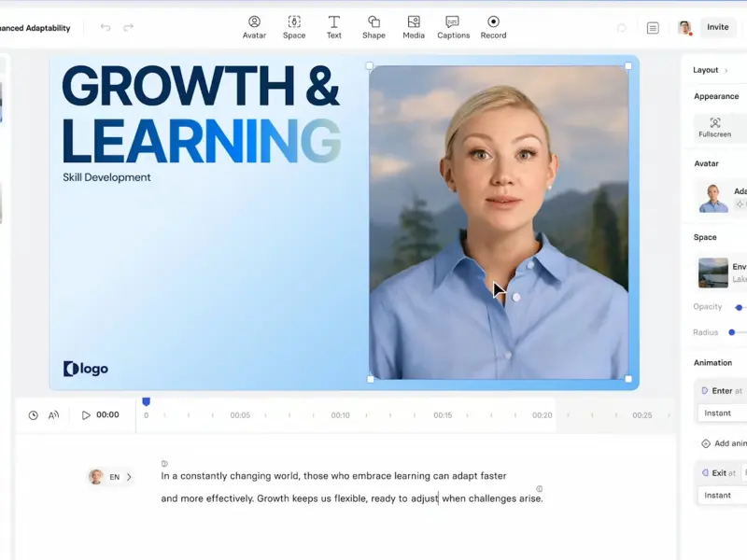The width and height of the screenshot is (747, 560).
Task: Expand the Layout section chevron
Action: click(726, 71)
